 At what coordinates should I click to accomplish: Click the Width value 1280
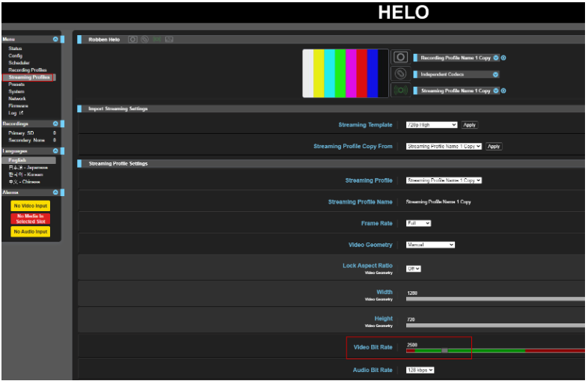[412, 293]
